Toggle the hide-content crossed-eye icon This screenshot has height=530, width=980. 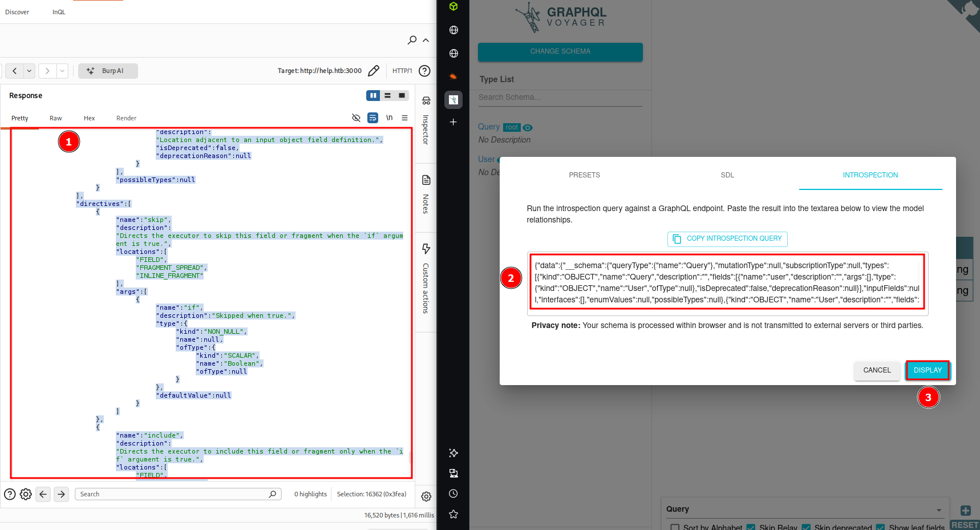click(x=356, y=118)
